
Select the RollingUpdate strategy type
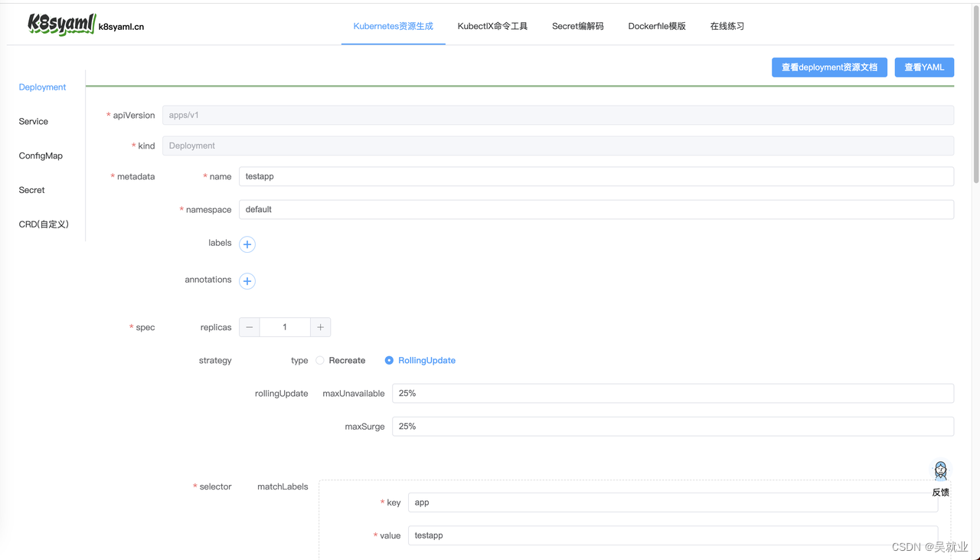click(420, 360)
